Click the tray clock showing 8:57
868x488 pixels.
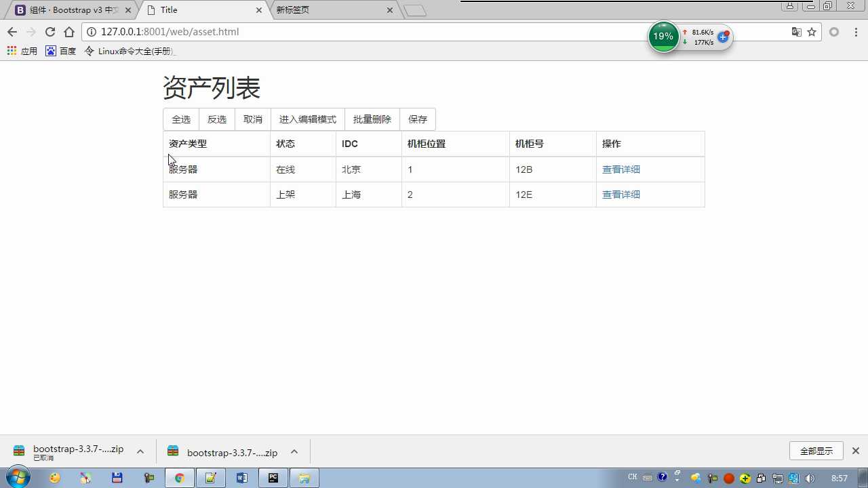click(840, 478)
